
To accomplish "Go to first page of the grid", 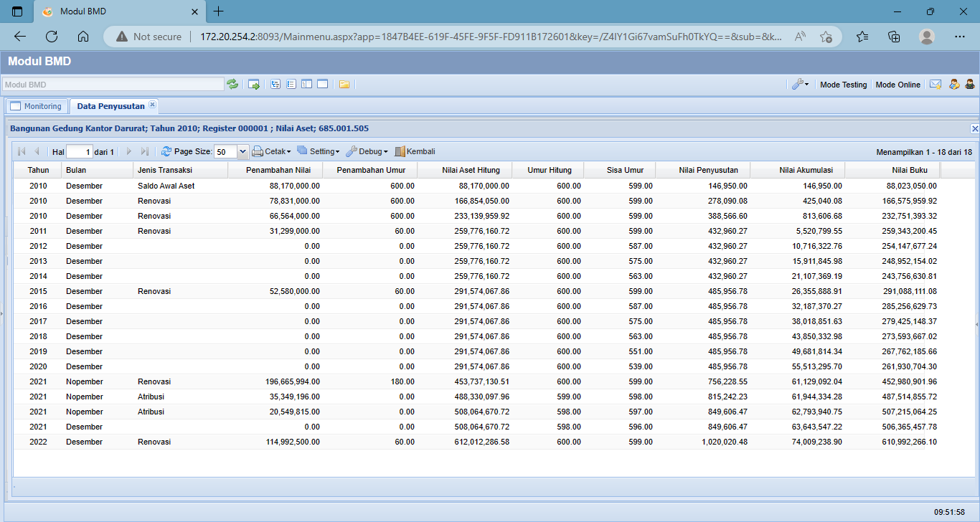I will tap(21, 151).
